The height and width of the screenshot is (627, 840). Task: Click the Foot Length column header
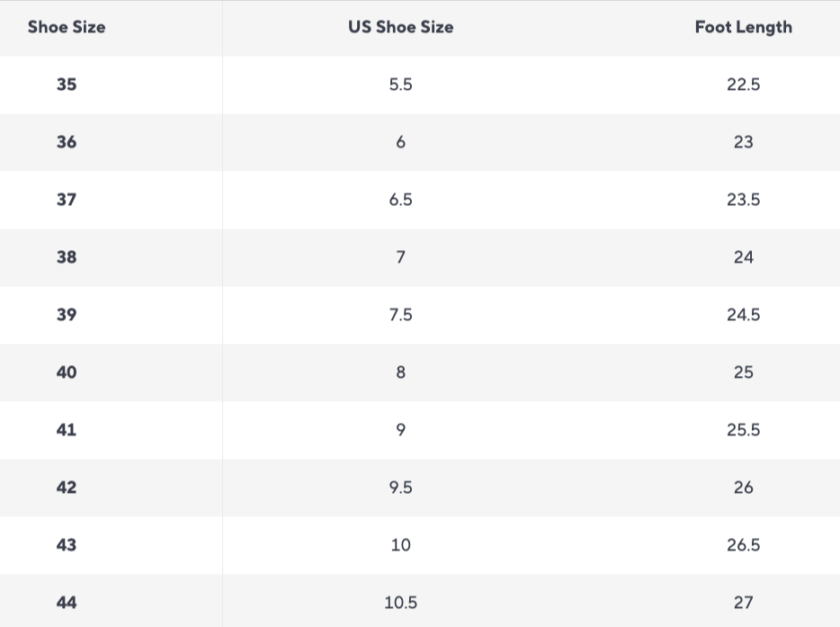coord(743,27)
